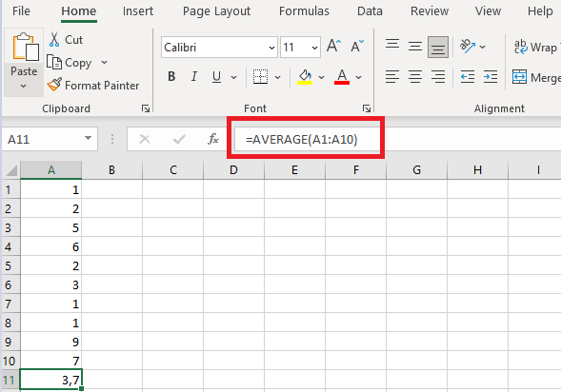The image size is (561, 392).
Task: Select row 10 header
Action: (x=10, y=361)
